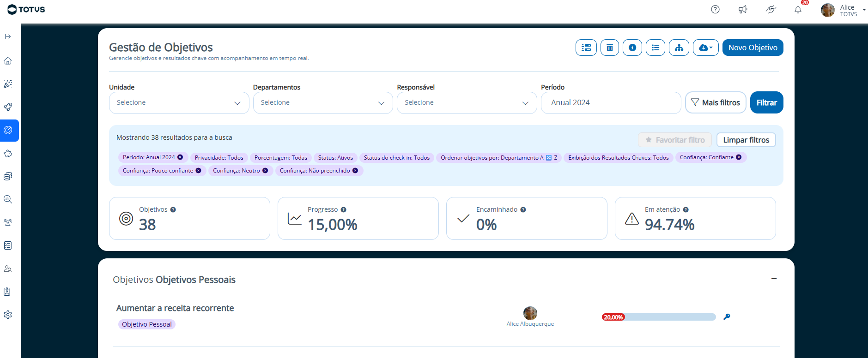Remove the 'Confiança: Neutro' filter chip
Viewport: 868px width, 358px height.
tap(265, 171)
